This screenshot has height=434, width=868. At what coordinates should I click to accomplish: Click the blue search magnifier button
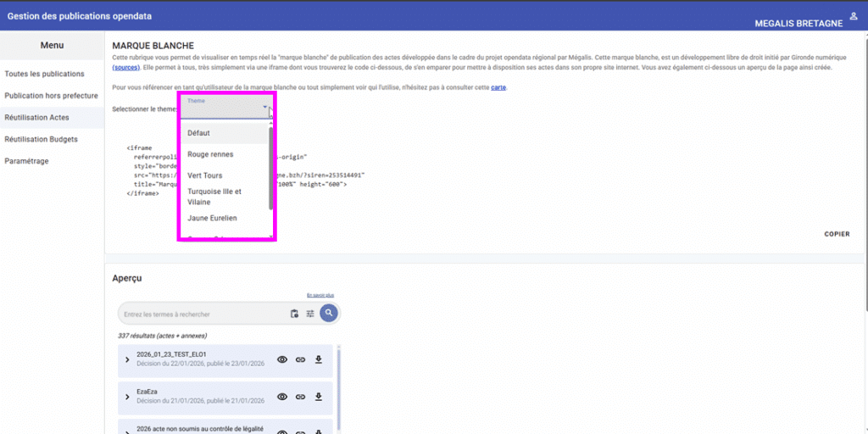coord(329,314)
